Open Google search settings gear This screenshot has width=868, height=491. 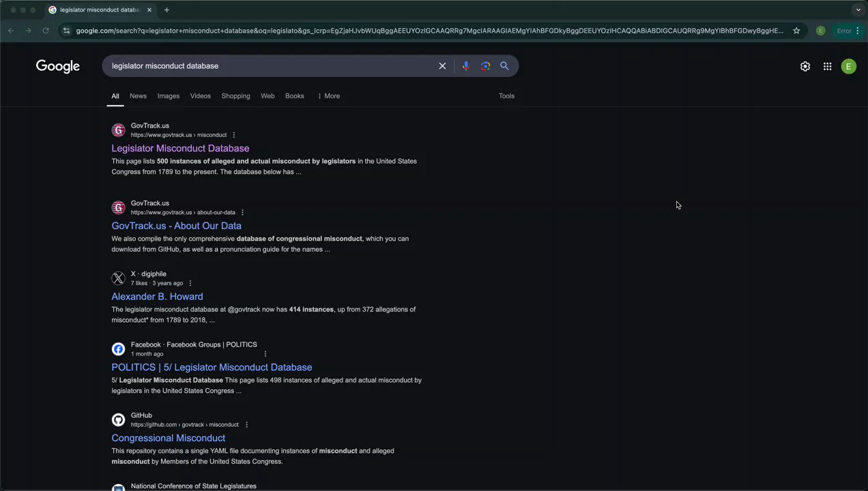805,66
